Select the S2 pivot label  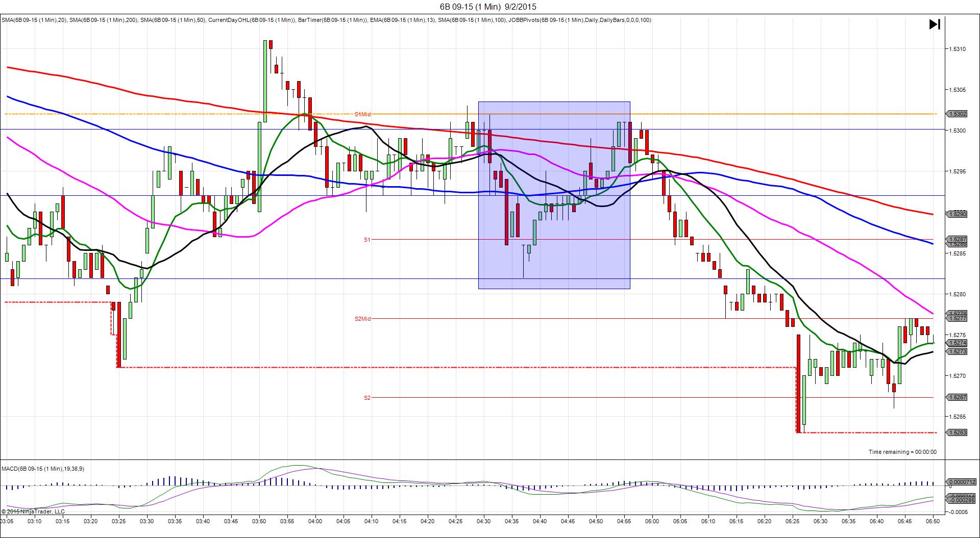click(367, 398)
